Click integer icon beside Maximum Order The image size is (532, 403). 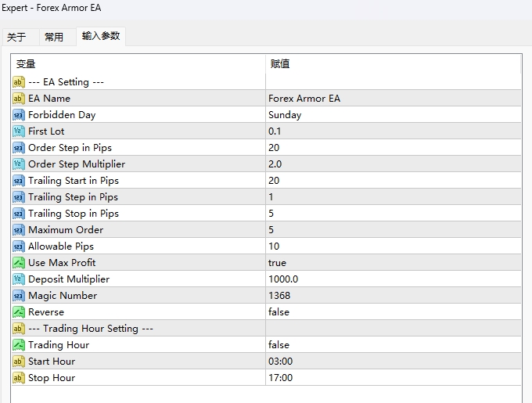[19, 230]
